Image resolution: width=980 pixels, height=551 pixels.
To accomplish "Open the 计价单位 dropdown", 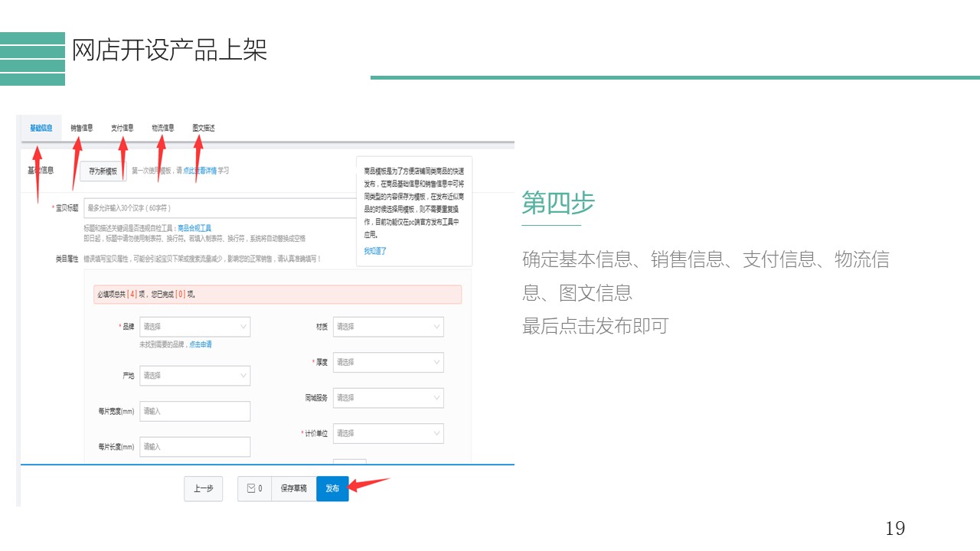I will (388, 433).
